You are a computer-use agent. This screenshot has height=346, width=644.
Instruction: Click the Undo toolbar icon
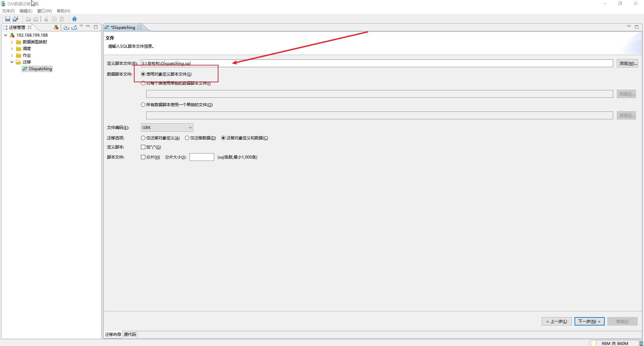point(28,19)
